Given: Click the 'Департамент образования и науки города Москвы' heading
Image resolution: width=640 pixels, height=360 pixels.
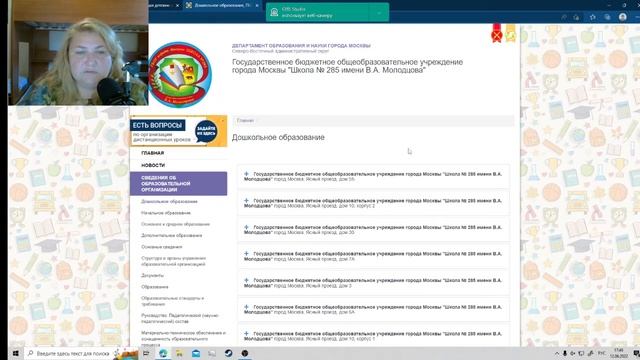Looking at the screenshot, I should 301,46.
